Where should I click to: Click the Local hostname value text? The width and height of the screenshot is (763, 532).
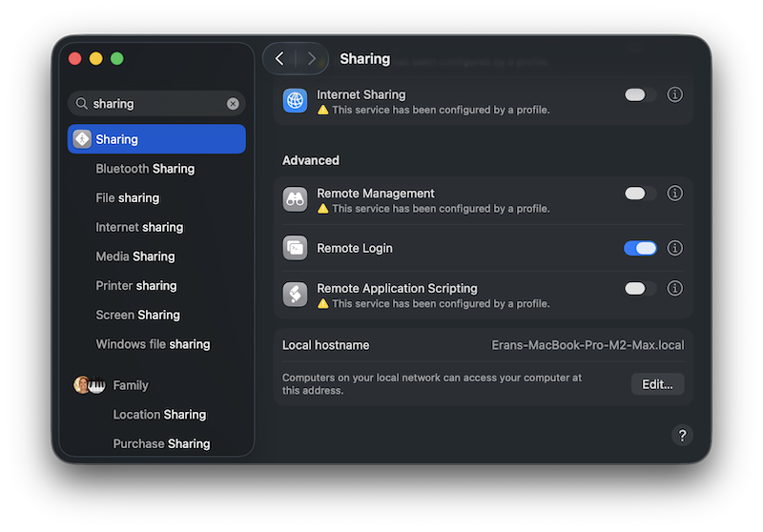tap(588, 345)
